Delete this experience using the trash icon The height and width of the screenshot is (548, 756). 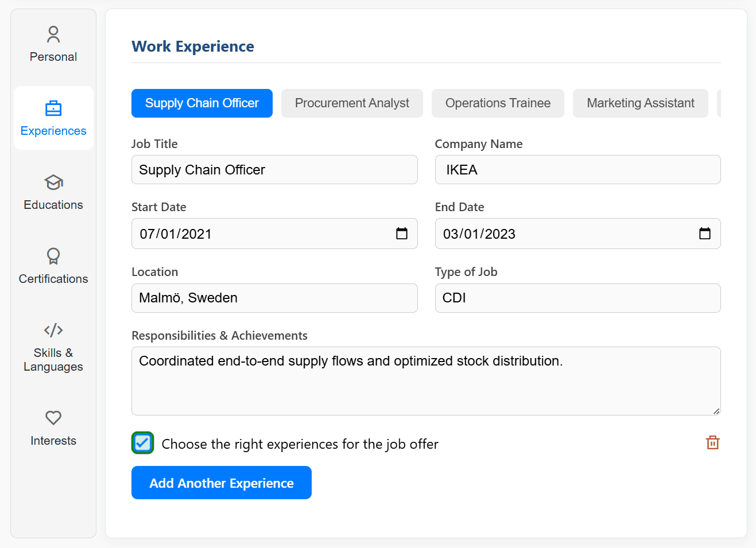pyautogui.click(x=712, y=442)
